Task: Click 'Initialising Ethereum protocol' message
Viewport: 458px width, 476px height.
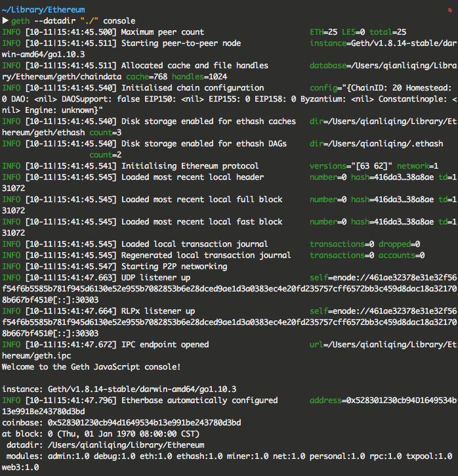Action: pyautogui.click(x=190, y=166)
